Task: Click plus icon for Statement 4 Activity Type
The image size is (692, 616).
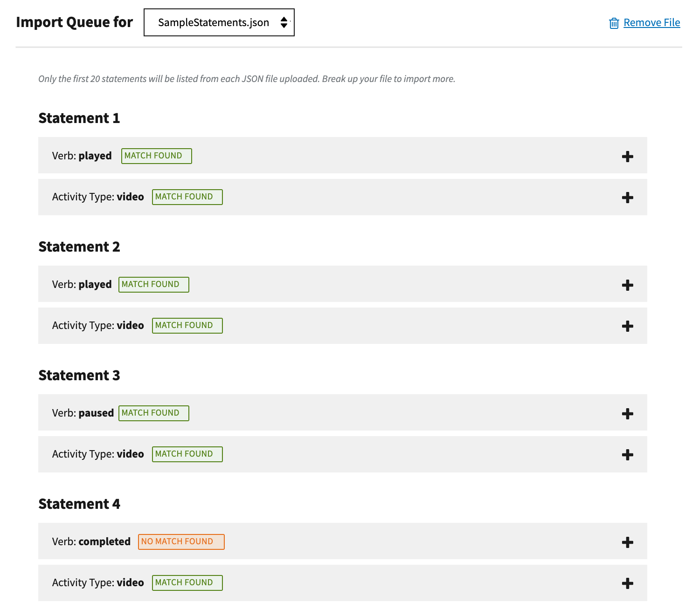Action: (x=627, y=583)
